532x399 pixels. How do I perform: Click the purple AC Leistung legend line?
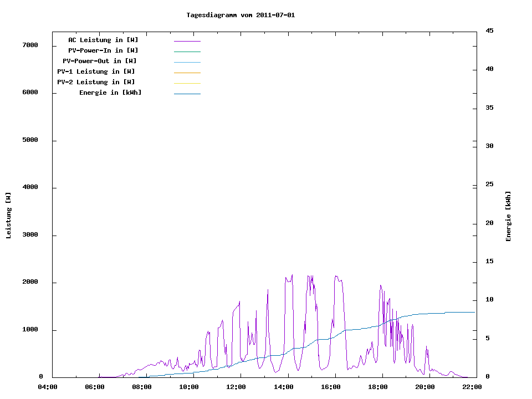(187, 41)
